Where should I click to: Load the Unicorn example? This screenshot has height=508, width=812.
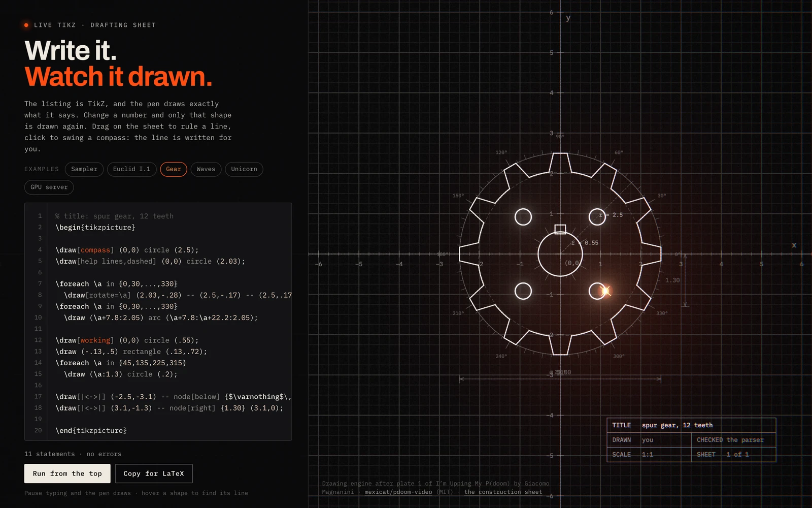[244, 169]
